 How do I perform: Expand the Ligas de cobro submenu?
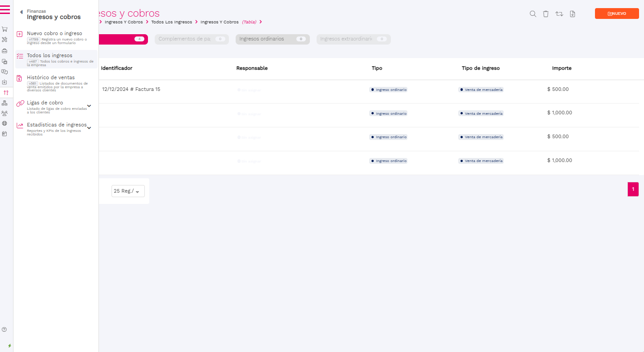pyautogui.click(x=89, y=106)
